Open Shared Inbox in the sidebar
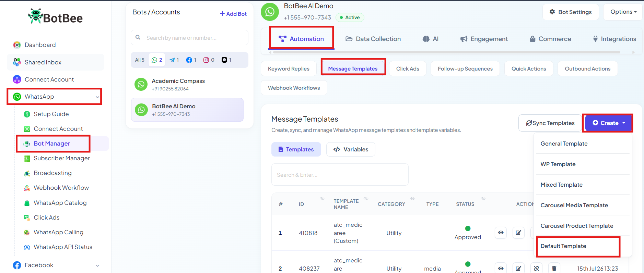 pyautogui.click(x=43, y=62)
